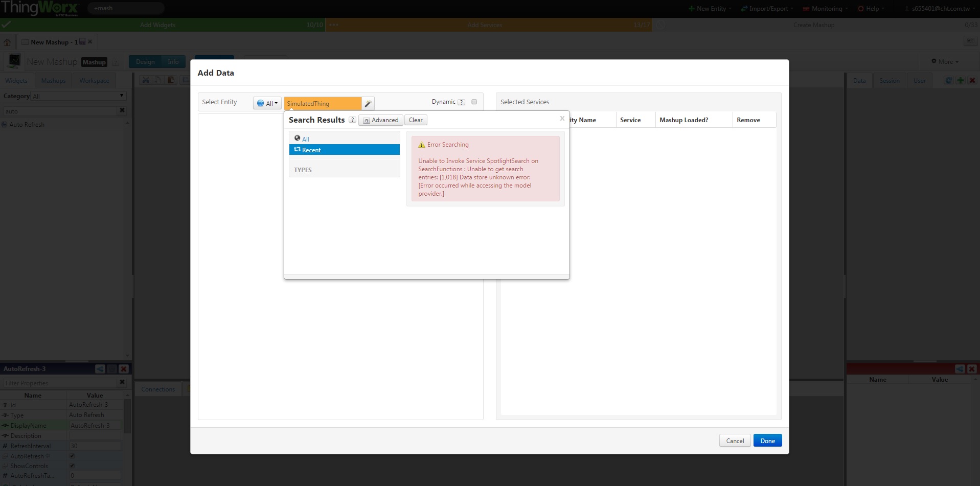The height and width of the screenshot is (486, 980).
Task: Click the configure bindings icon for AutoRefresh-3
Action: click(x=112, y=368)
